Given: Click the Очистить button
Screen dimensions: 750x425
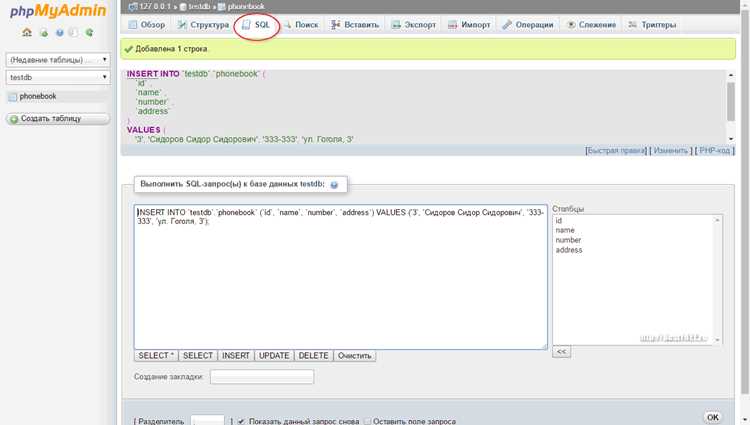Looking at the screenshot, I should (354, 356).
